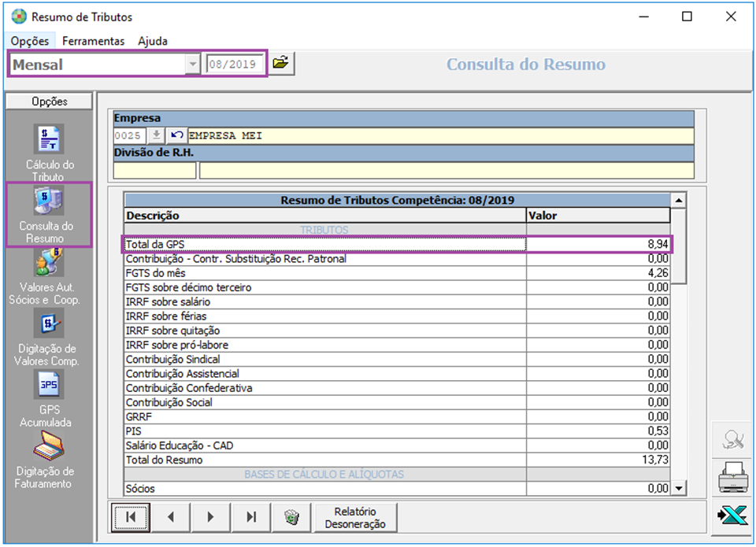Click the Divisão de R.H. description field

click(447, 170)
